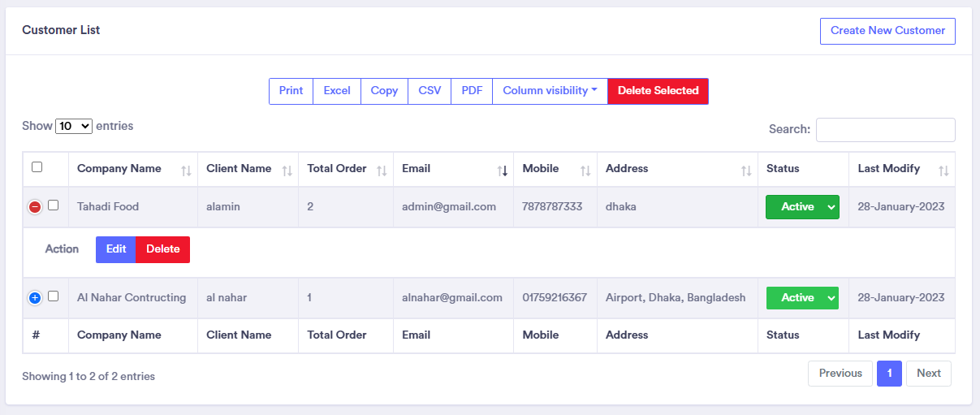Collapse the Tahadi Food row details
This screenshot has height=415, width=980.
pos(35,207)
